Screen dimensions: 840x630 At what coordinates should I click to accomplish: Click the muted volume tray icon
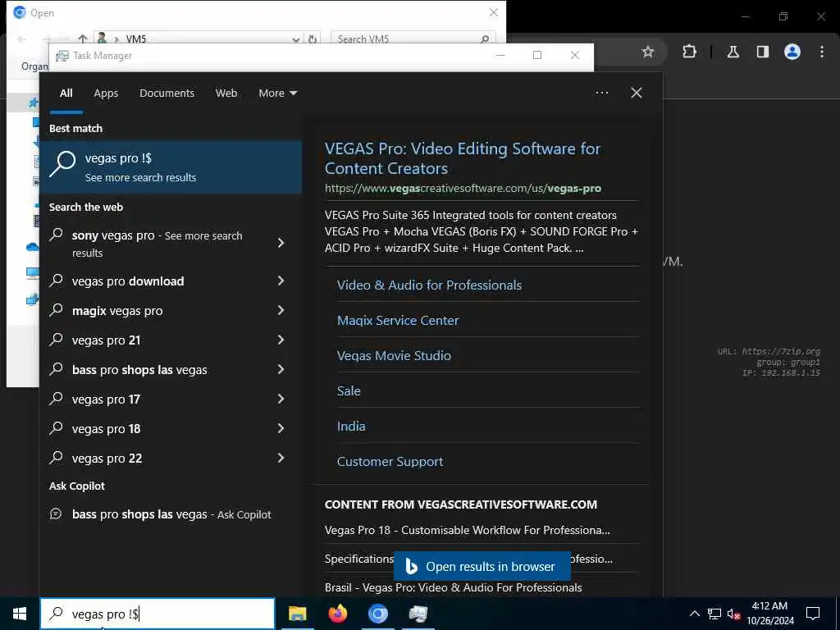734,614
